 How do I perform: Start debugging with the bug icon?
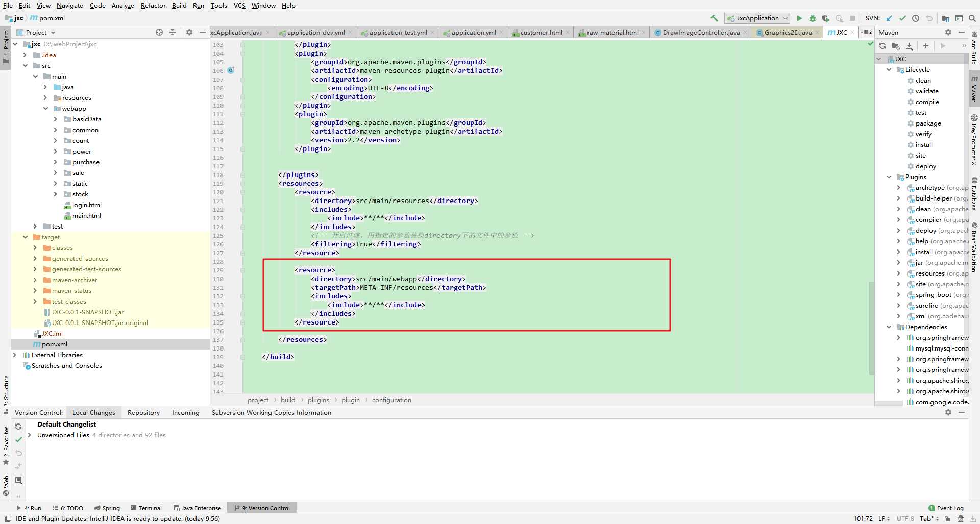[813, 18]
